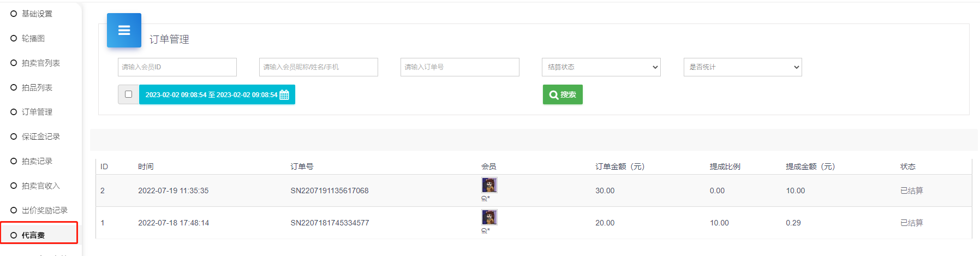The height and width of the screenshot is (256, 980).
Task: Open the calendar icon in date range
Action: point(284,95)
